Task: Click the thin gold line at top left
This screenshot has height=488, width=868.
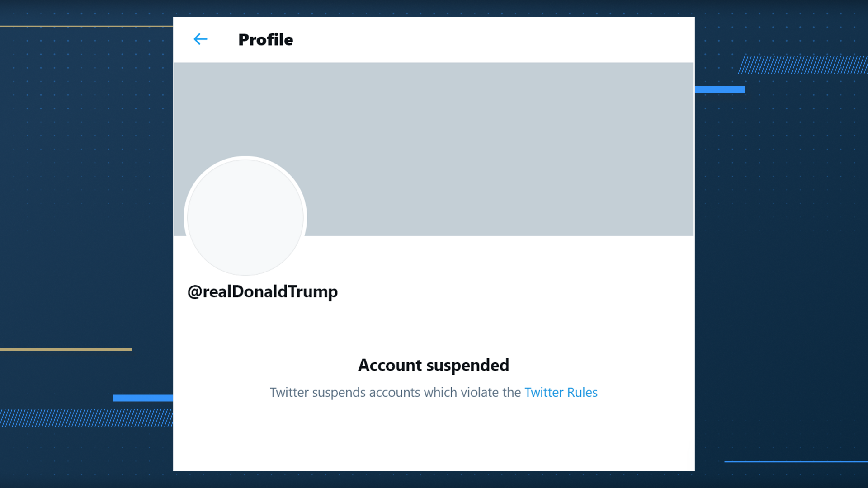Action: pyautogui.click(x=86, y=26)
